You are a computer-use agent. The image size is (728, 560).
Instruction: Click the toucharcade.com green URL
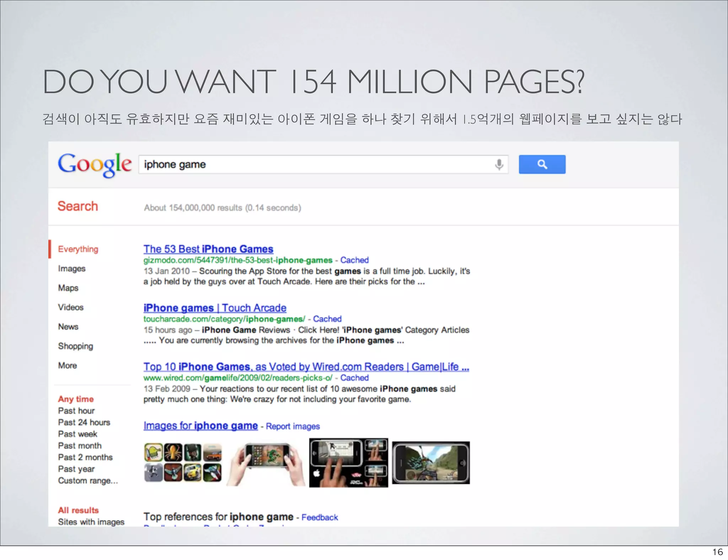click(224, 319)
